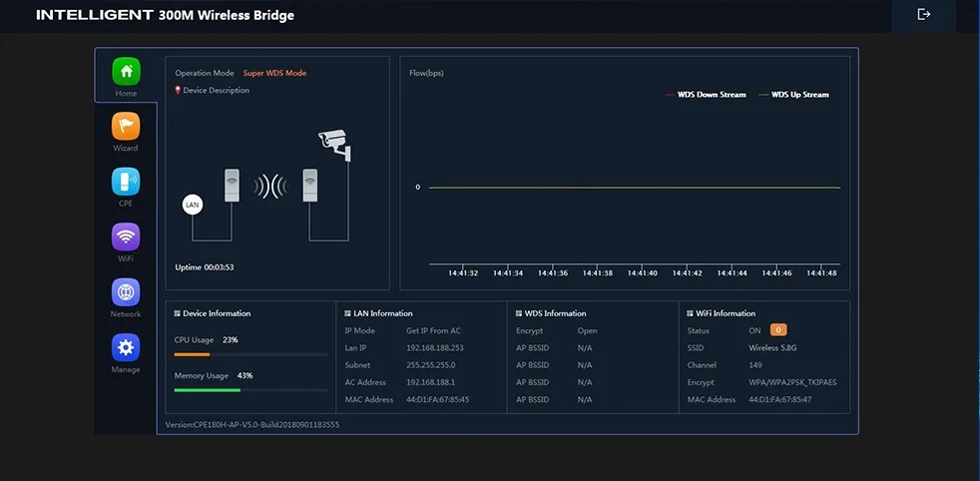Click the Operation Mode label
The height and width of the screenshot is (481, 980).
tap(205, 73)
